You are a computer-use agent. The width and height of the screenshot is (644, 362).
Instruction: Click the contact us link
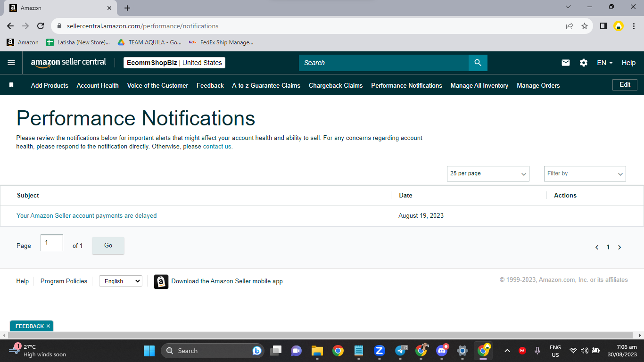[217, 147]
